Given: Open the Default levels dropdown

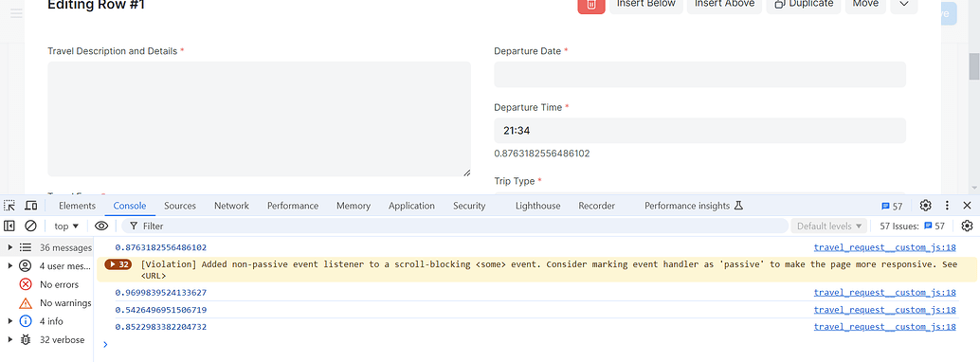Looking at the screenshot, I should (828, 226).
